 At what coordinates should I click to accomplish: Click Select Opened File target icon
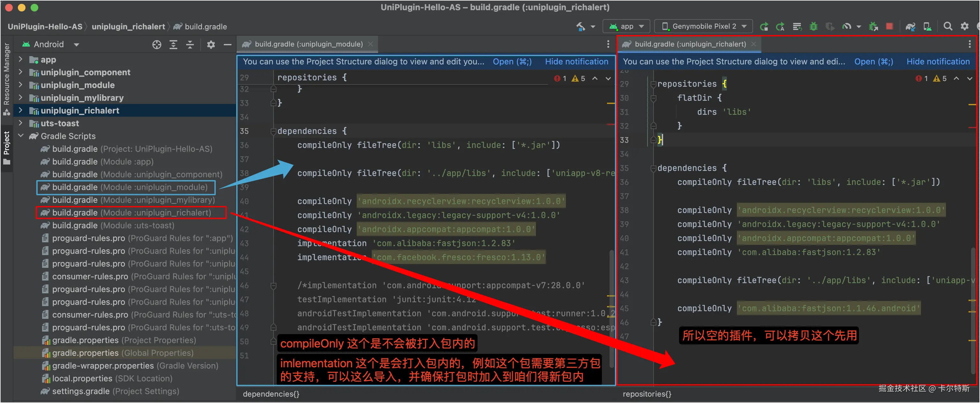click(157, 45)
